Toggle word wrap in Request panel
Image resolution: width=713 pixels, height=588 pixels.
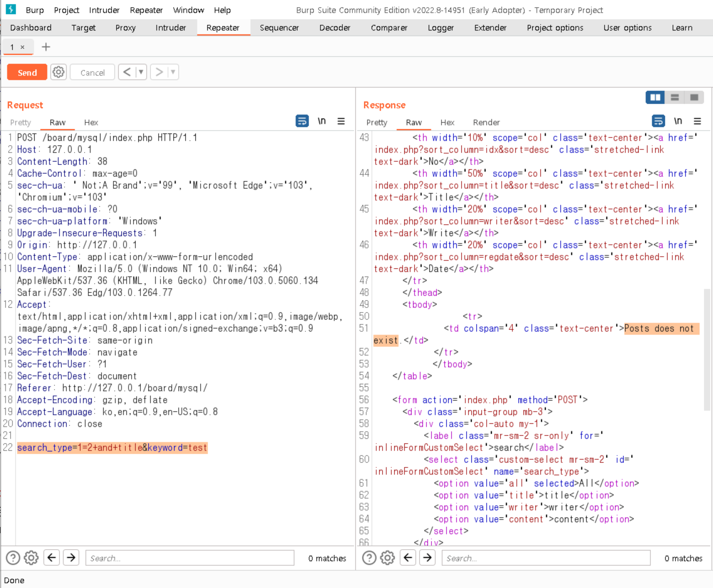(x=302, y=121)
